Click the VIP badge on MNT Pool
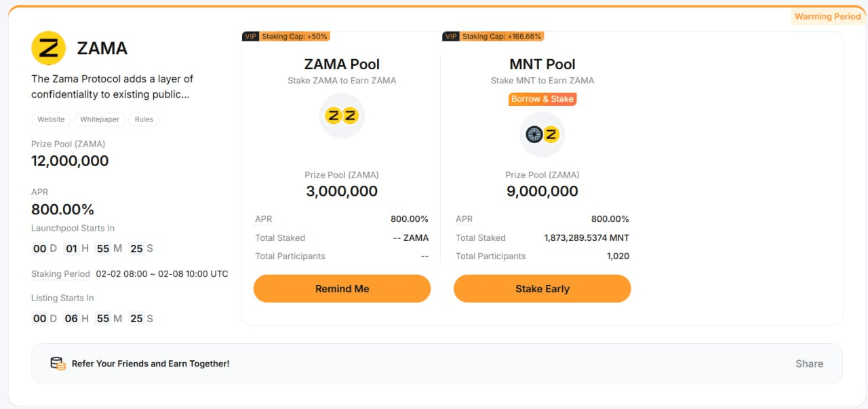 [451, 37]
